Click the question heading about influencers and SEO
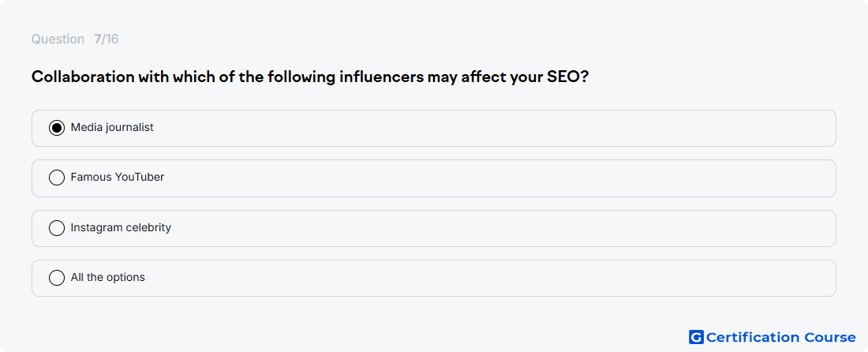This screenshot has height=352, width=868. point(309,77)
